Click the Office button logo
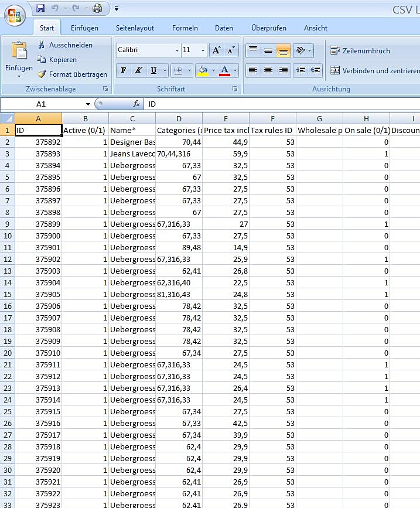The image size is (420, 508). click(x=15, y=15)
